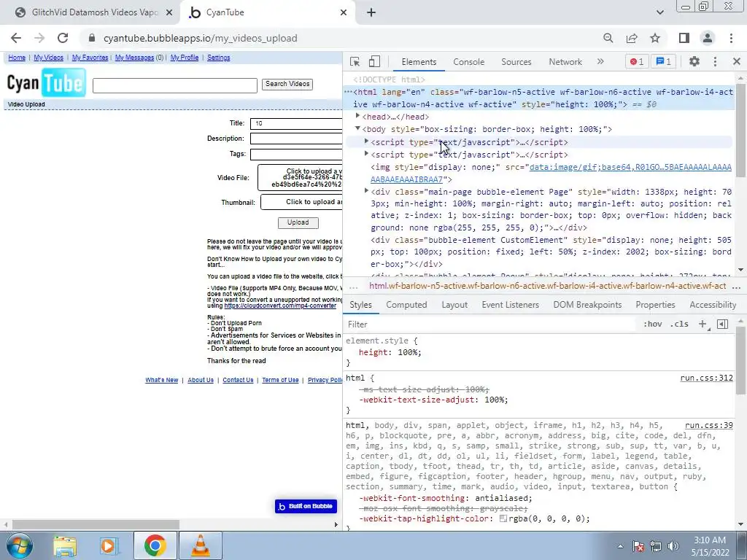Click the volume speaker tray icon

673,546
